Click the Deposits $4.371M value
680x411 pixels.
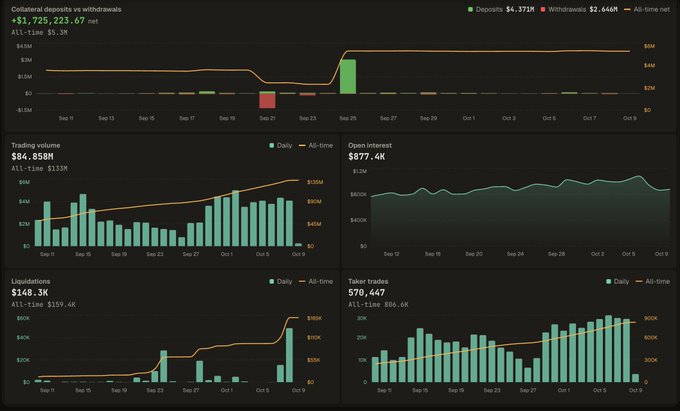520,9
